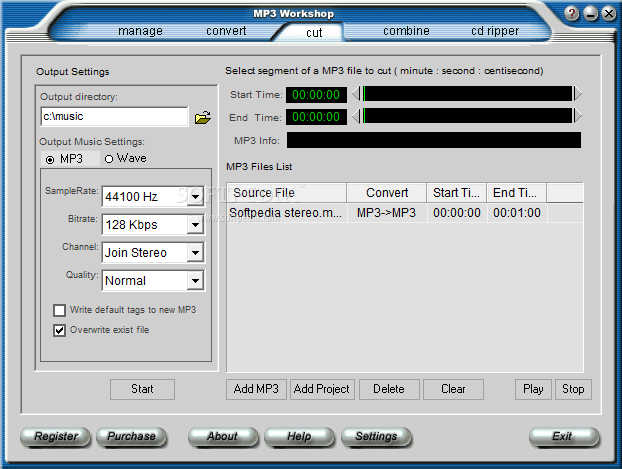Click the 00:01:00 end time cell
The height and width of the screenshot is (469, 622).
click(517, 213)
